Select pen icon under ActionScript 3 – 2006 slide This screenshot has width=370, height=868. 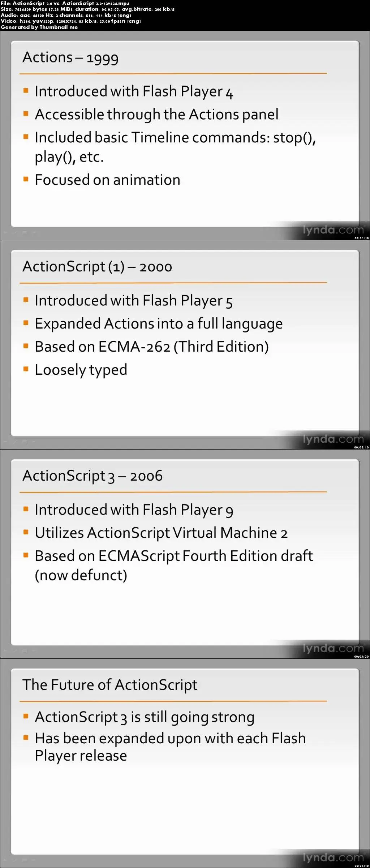[15, 651]
